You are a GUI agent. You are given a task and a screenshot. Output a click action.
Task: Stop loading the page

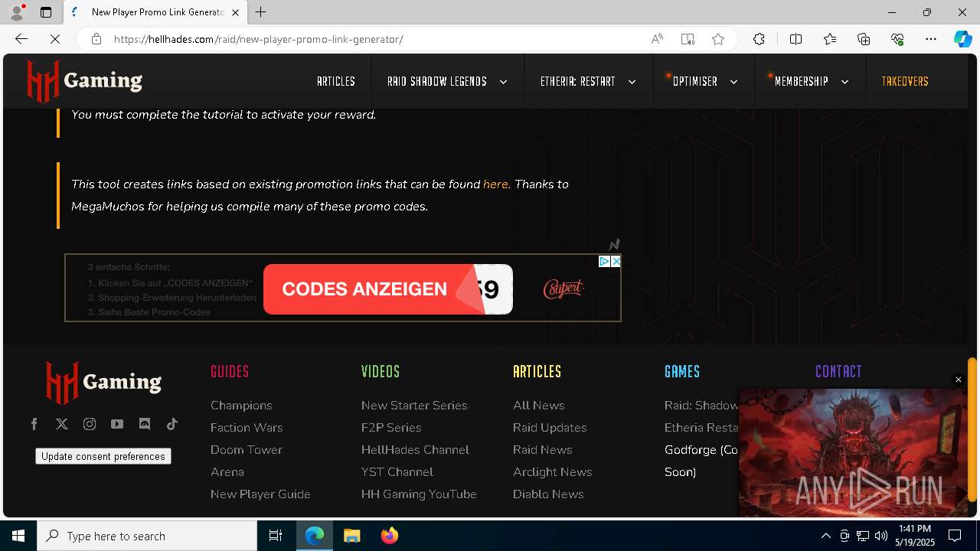tap(55, 39)
